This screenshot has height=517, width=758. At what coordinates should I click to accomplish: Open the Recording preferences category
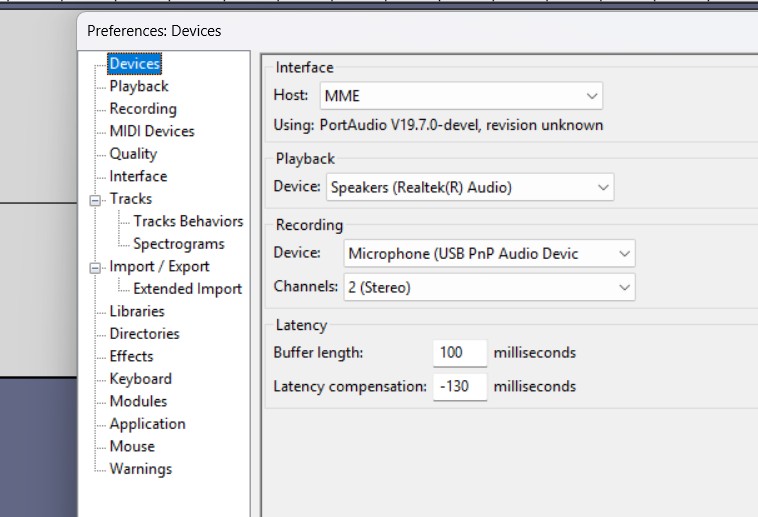(143, 109)
